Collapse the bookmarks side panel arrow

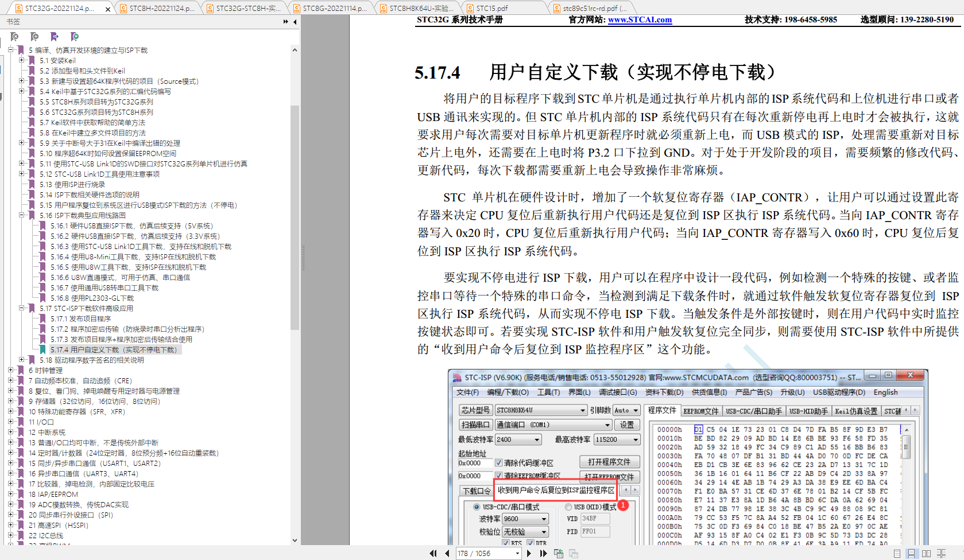pyautogui.click(x=295, y=22)
